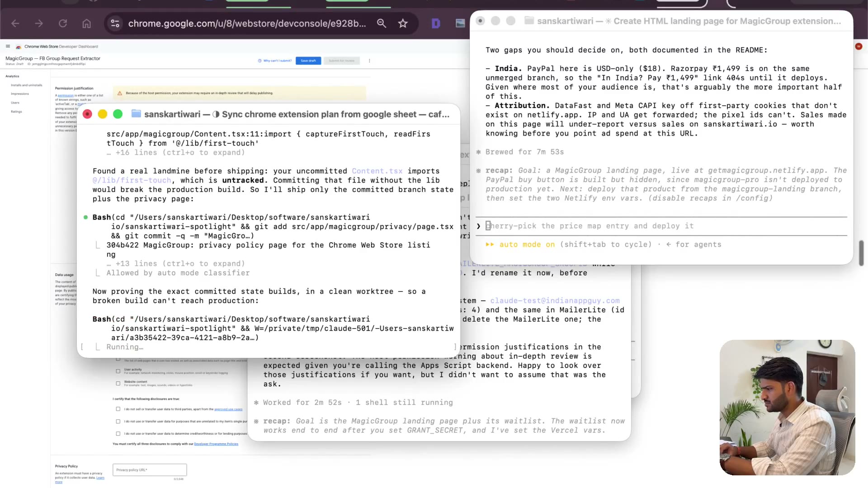Check the Website content data usage checkbox
The image size is (868, 488).
click(118, 383)
